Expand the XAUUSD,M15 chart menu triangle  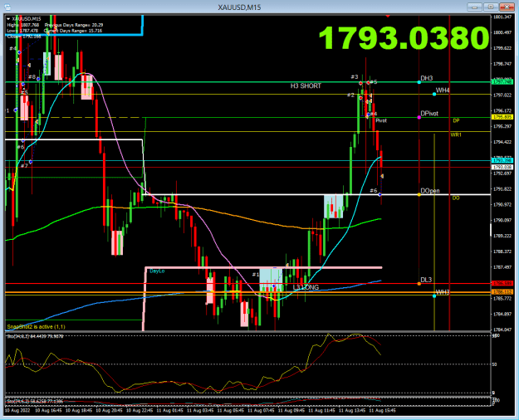[x=8, y=19]
